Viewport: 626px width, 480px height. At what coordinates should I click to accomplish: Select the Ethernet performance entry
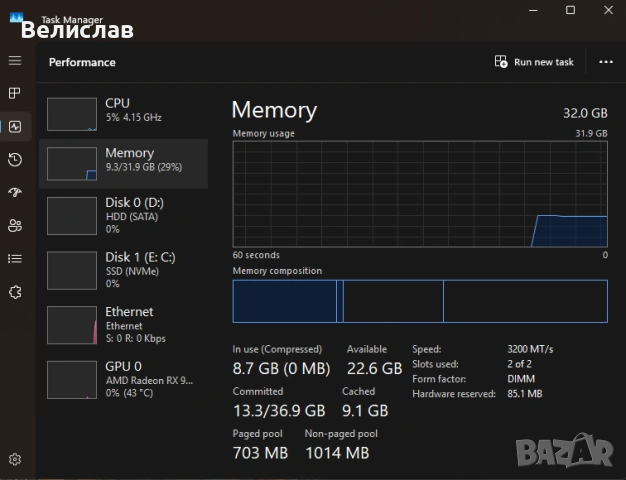123,324
